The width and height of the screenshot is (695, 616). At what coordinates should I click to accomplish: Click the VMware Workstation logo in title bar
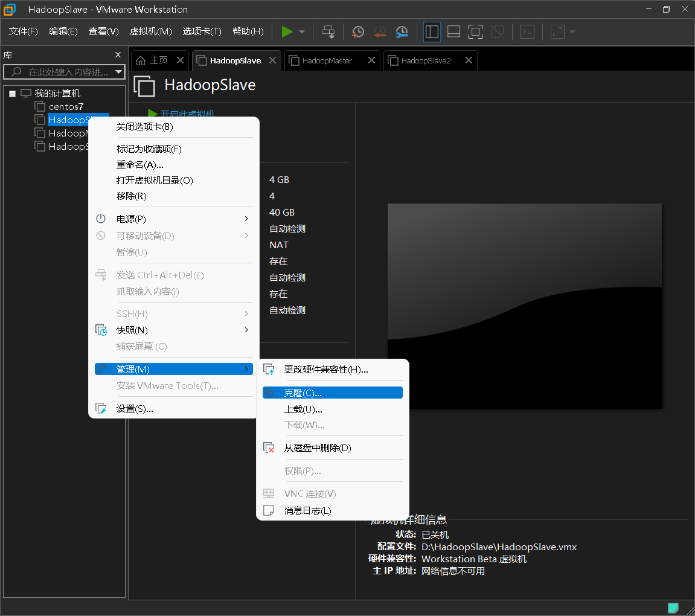point(10,9)
